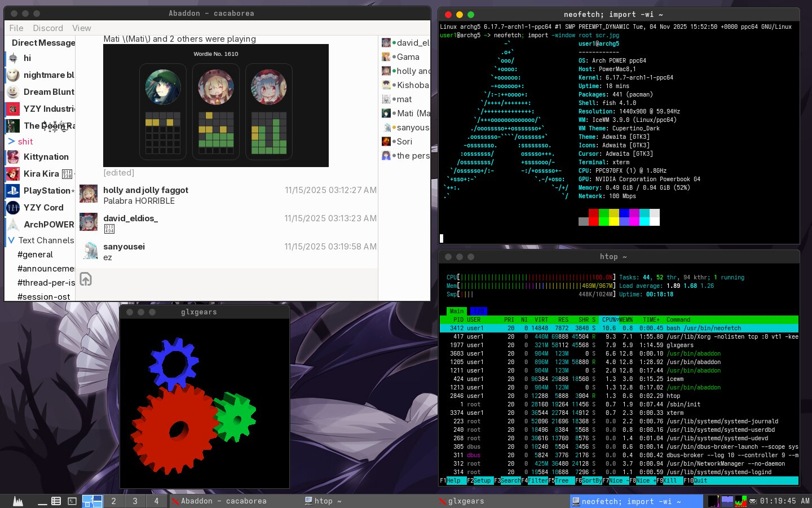
Task: Click the taskbar clock
Action: pos(784,501)
